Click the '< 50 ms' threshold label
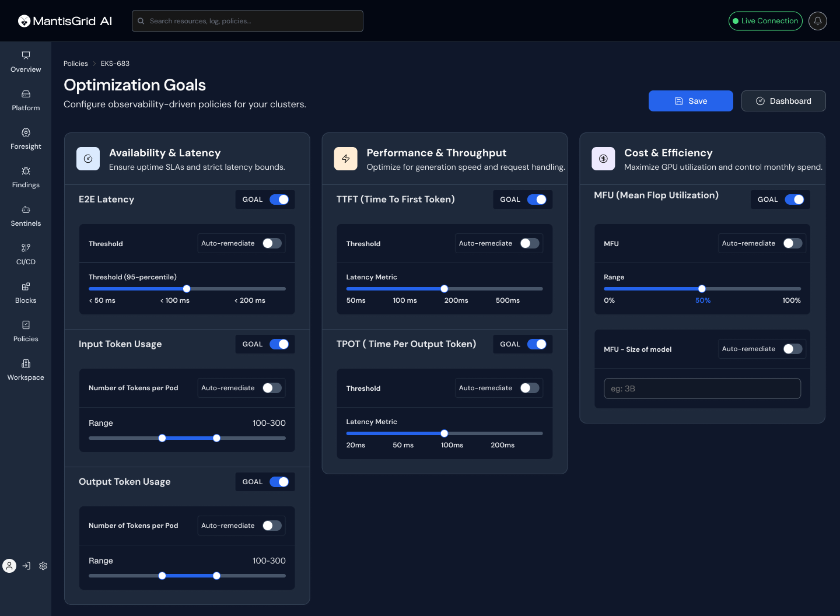 (x=102, y=300)
